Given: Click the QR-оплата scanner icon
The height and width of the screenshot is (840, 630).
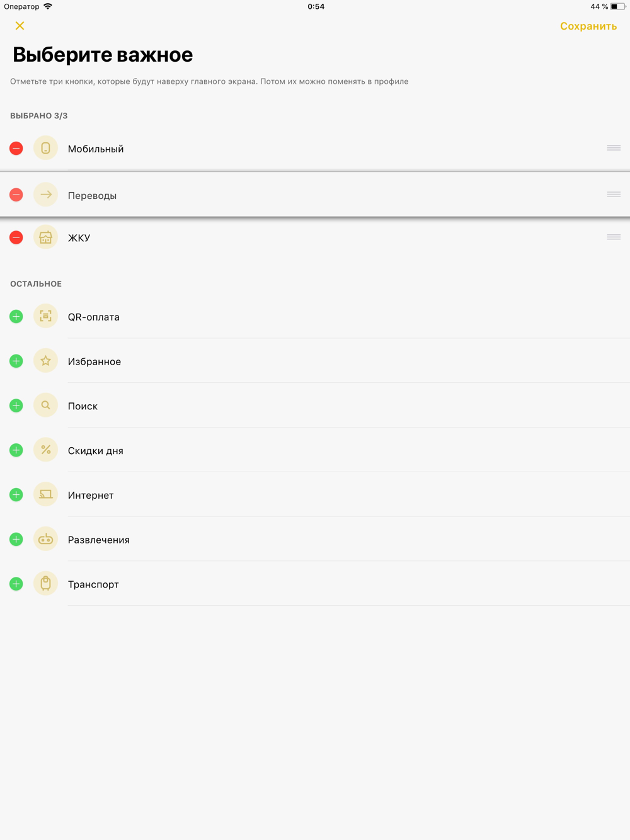Looking at the screenshot, I should coord(45,317).
